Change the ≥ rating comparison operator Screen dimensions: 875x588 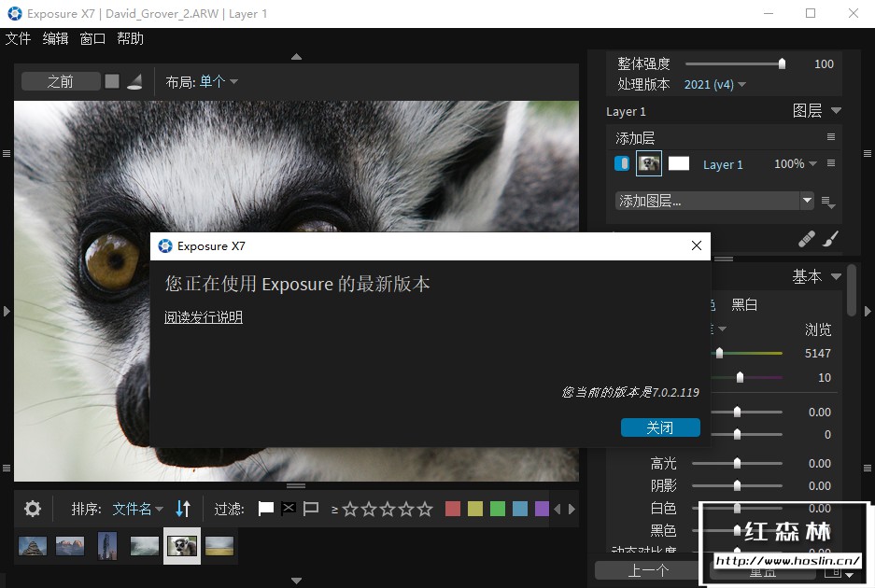(x=334, y=510)
